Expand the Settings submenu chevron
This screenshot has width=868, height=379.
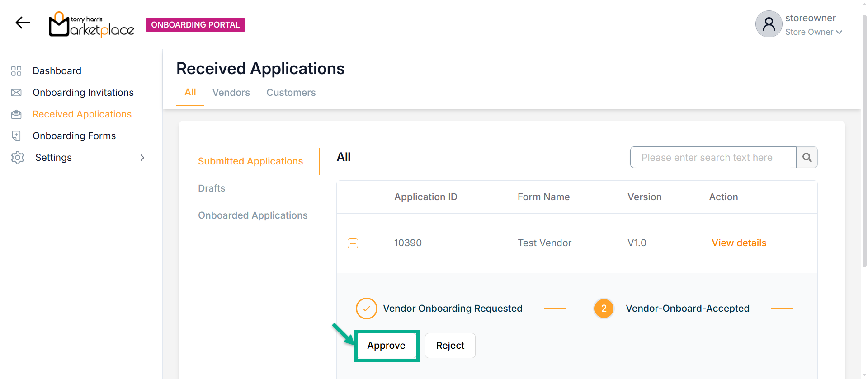142,158
